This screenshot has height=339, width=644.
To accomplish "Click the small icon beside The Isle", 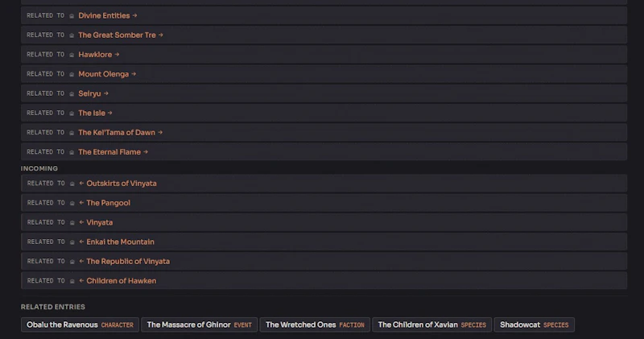I will pos(72,114).
